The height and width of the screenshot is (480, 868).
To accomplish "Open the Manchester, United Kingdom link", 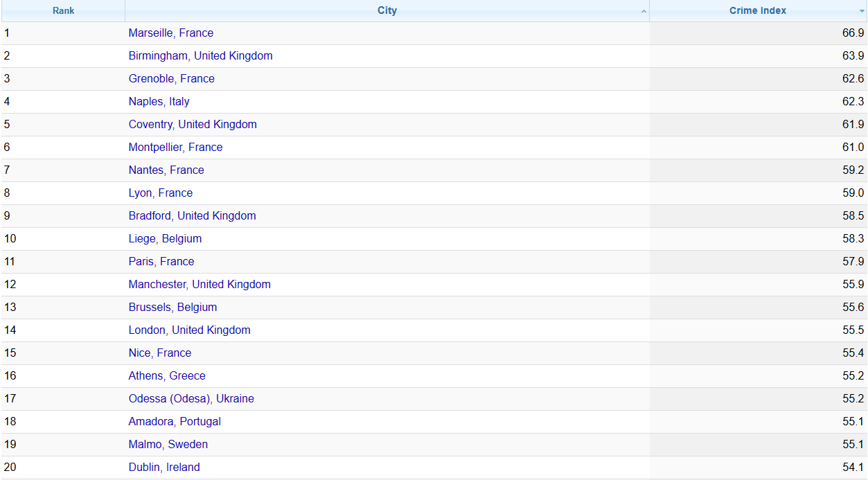I will (200, 285).
